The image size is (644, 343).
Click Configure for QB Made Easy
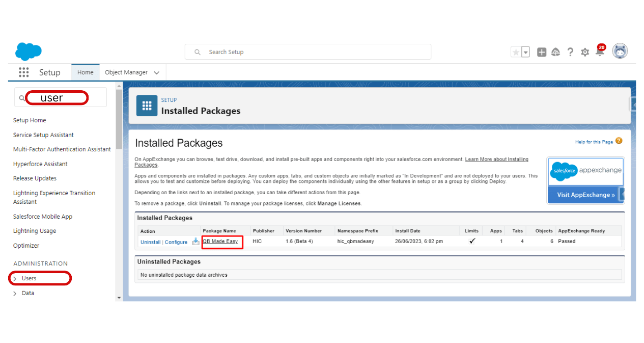176,242
